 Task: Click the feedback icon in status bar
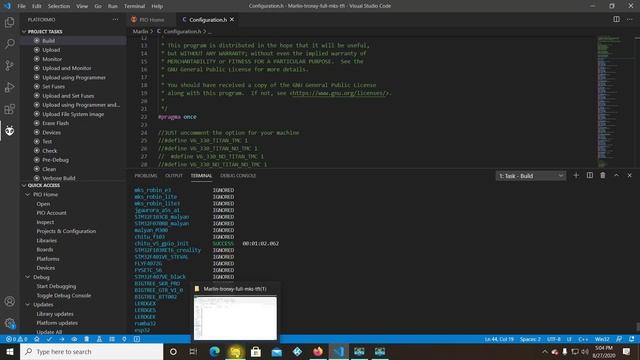point(619,339)
